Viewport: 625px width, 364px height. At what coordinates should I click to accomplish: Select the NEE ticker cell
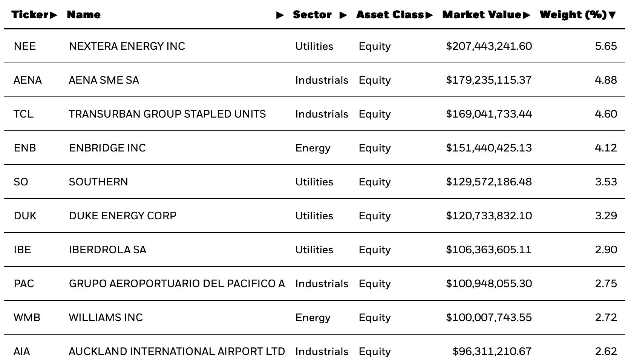[x=25, y=46]
